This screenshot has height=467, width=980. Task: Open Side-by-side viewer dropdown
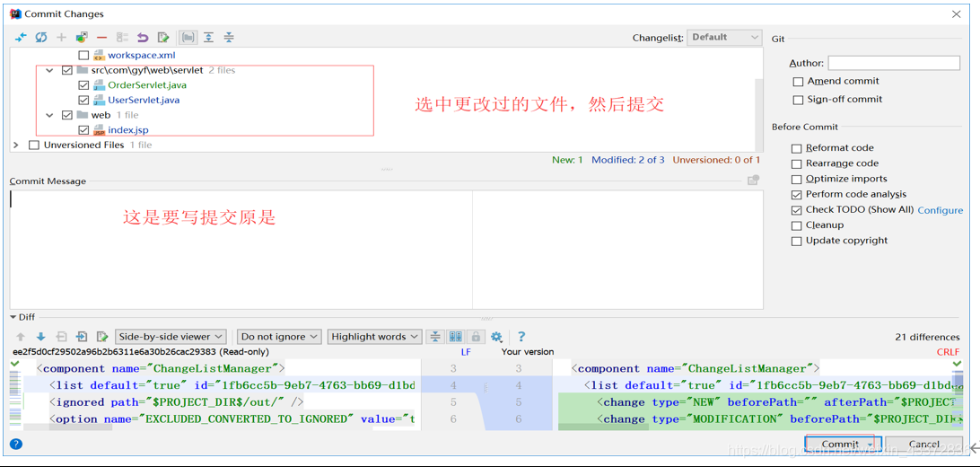pyautogui.click(x=170, y=337)
